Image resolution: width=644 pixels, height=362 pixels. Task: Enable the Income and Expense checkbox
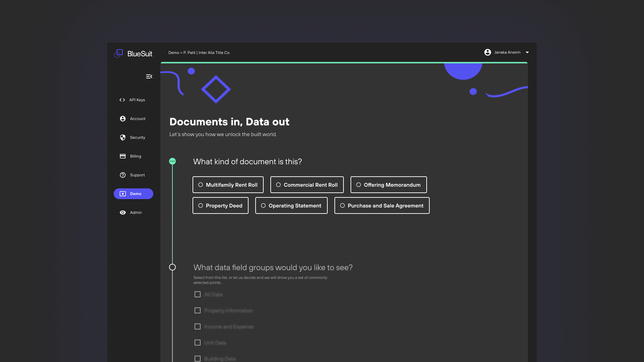point(198,326)
